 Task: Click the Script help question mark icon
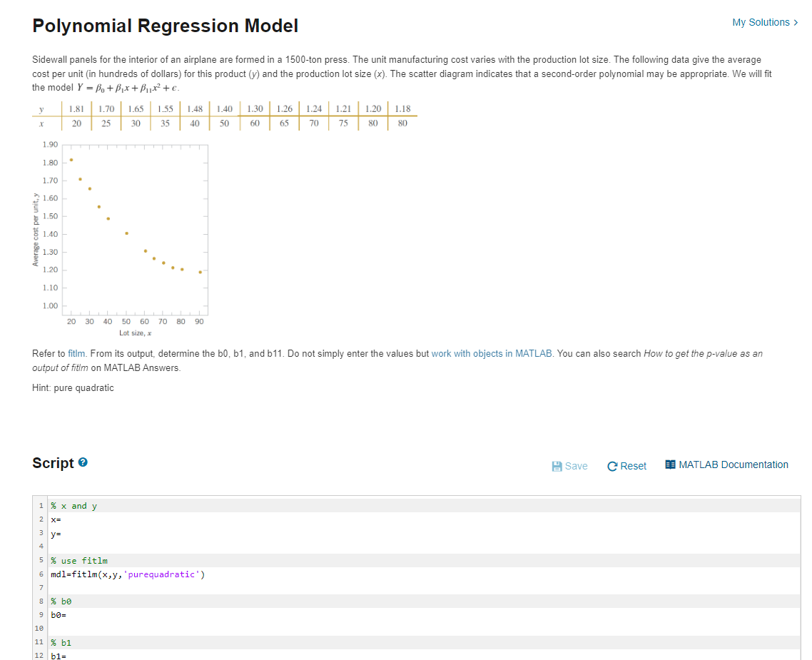click(83, 462)
